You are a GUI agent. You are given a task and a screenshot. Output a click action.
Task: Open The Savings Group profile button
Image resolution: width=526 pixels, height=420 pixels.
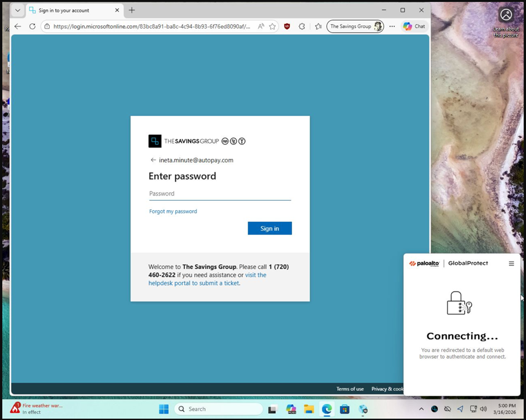(x=356, y=26)
